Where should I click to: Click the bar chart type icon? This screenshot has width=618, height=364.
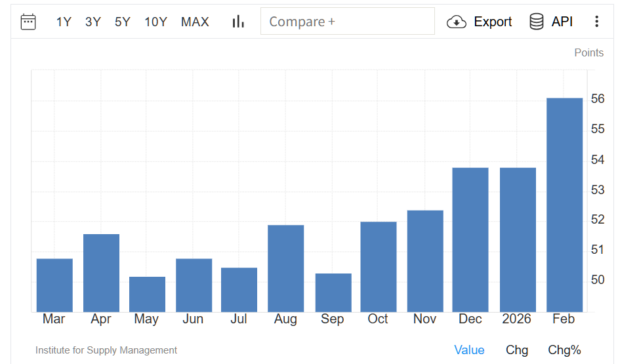coord(238,22)
